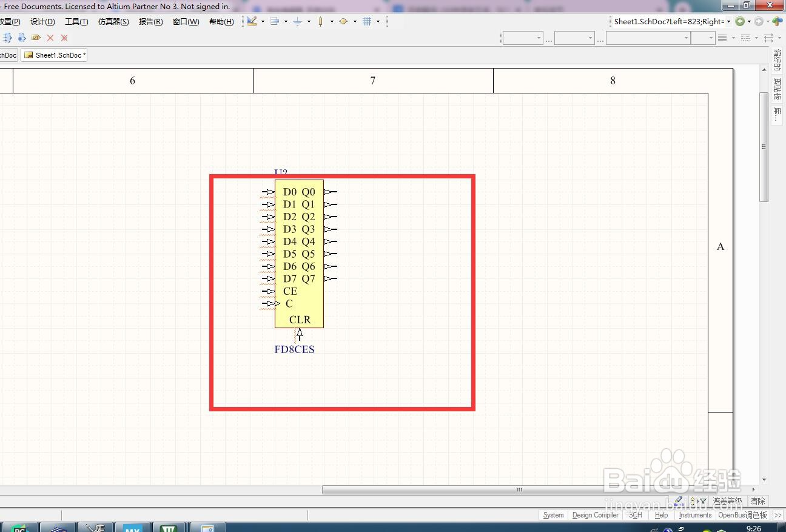
Task: Click the D7 input pin label
Action: [290, 279]
